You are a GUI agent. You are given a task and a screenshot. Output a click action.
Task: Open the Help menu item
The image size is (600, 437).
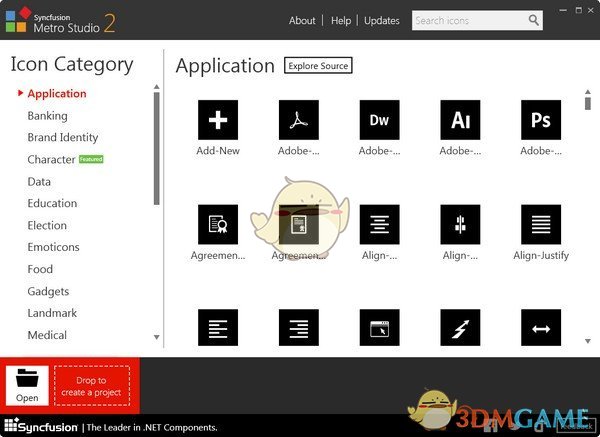(341, 20)
